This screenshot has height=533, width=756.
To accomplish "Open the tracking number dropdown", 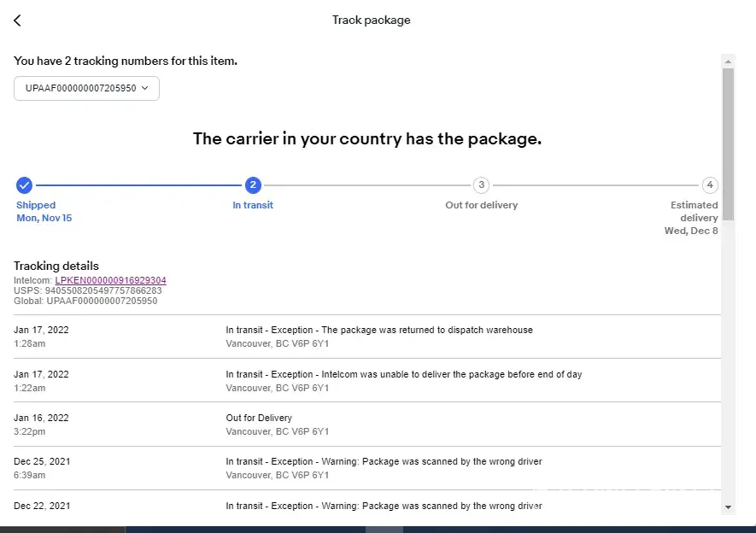I will 86,88.
